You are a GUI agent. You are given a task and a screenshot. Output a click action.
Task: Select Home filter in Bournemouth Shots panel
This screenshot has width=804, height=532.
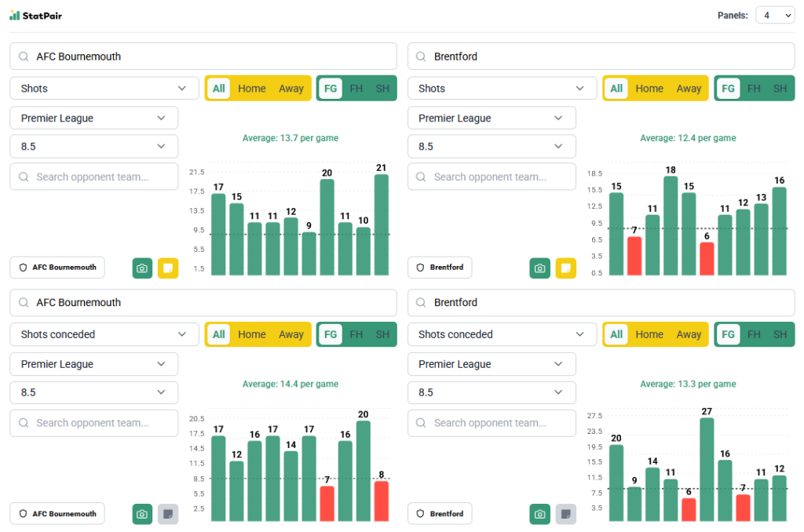point(251,89)
